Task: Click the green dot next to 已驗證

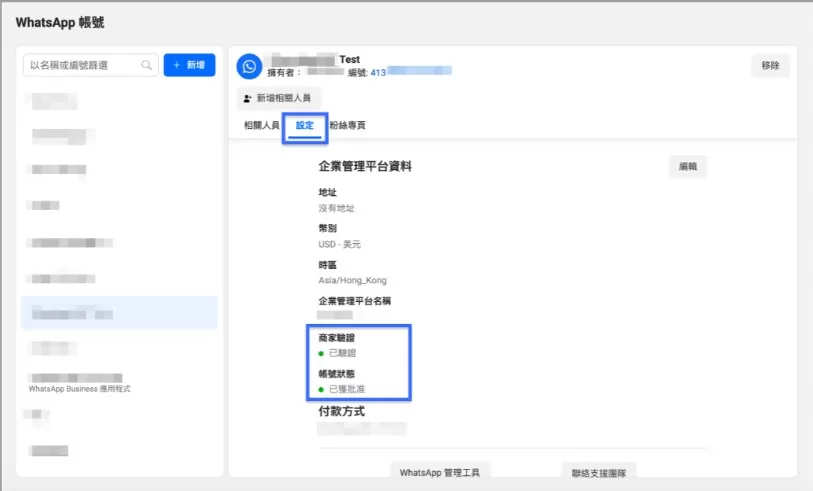Action: click(x=322, y=353)
